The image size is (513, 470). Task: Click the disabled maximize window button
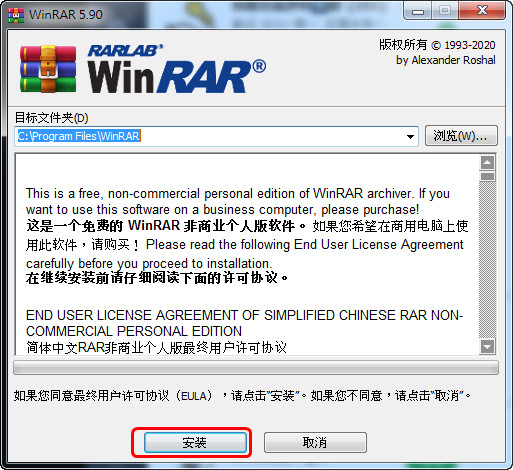pos(445,11)
